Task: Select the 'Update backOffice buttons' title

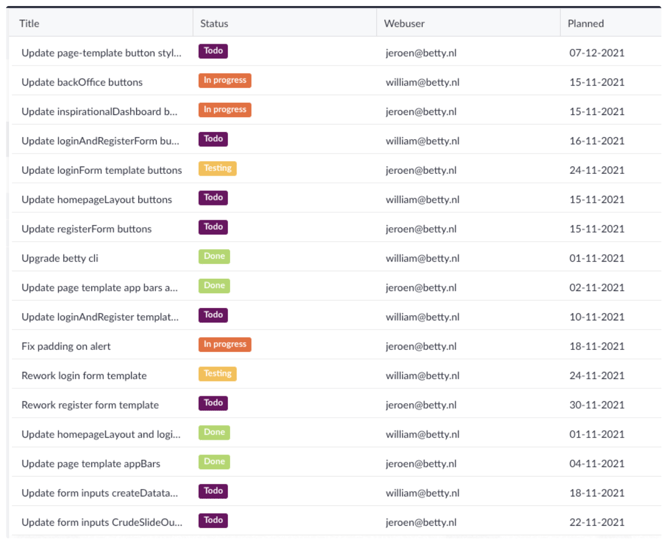Action: pyautogui.click(x=82, y=82)
